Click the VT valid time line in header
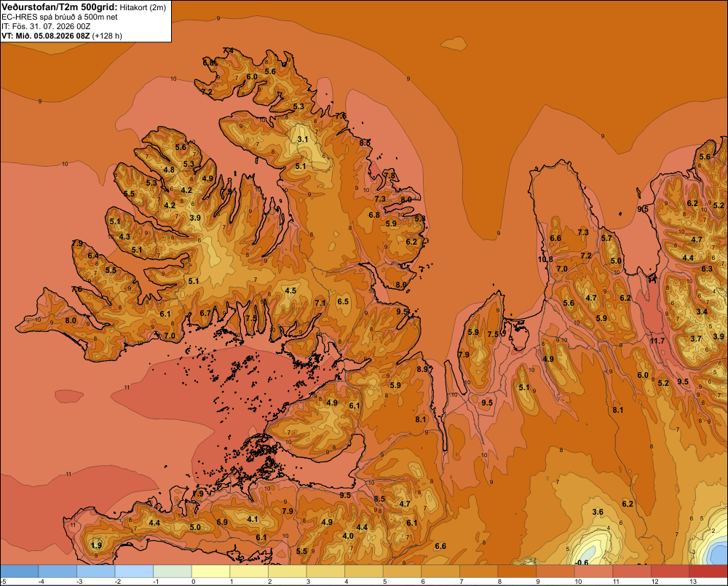Viewport: 728px width, 586px height. [x=62, y=36]
